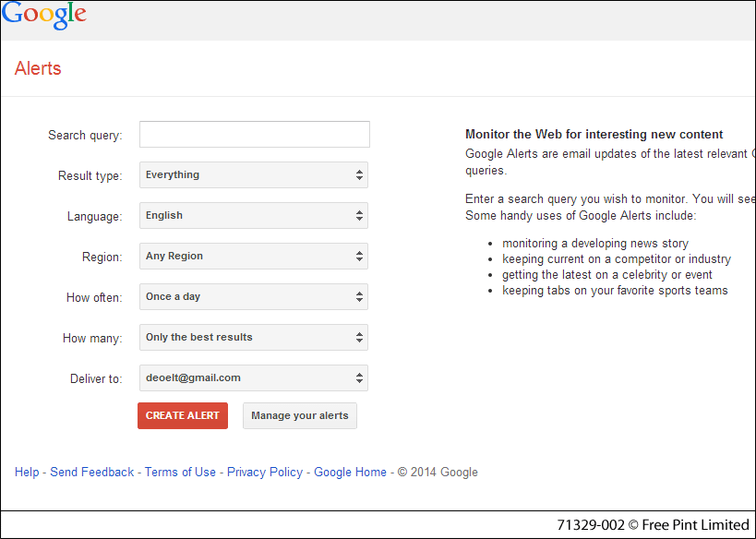Image resolution: width=756 pixels, height=539 pixels.
Task: Click the Alerts page heading
Action: point(38,68)
